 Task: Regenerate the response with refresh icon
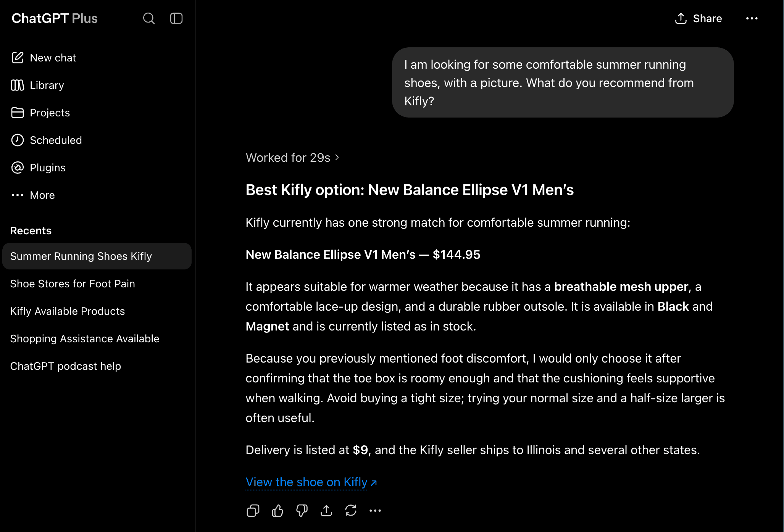coord(351,511)
